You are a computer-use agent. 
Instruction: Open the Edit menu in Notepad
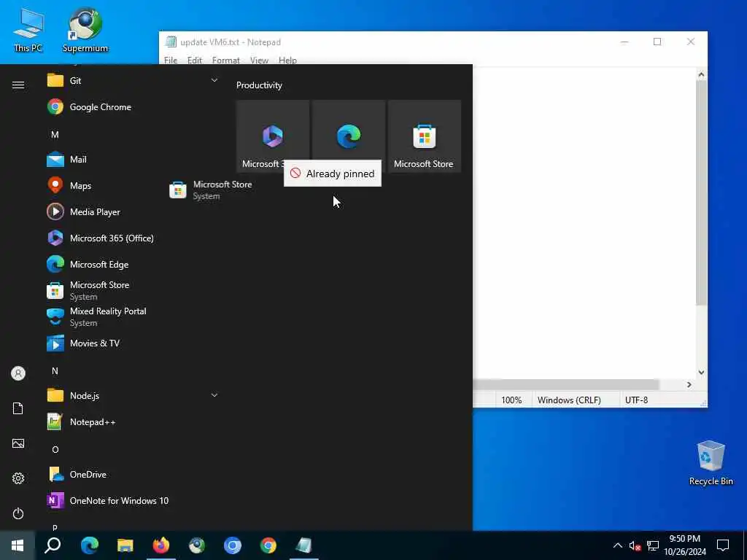[194, 61]
